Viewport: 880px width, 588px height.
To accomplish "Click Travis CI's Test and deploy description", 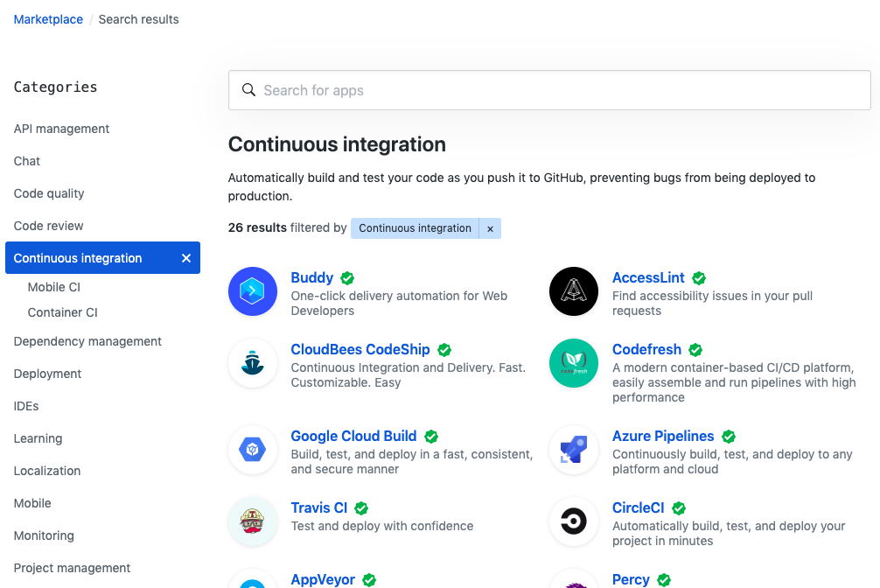I will point(382,526).
